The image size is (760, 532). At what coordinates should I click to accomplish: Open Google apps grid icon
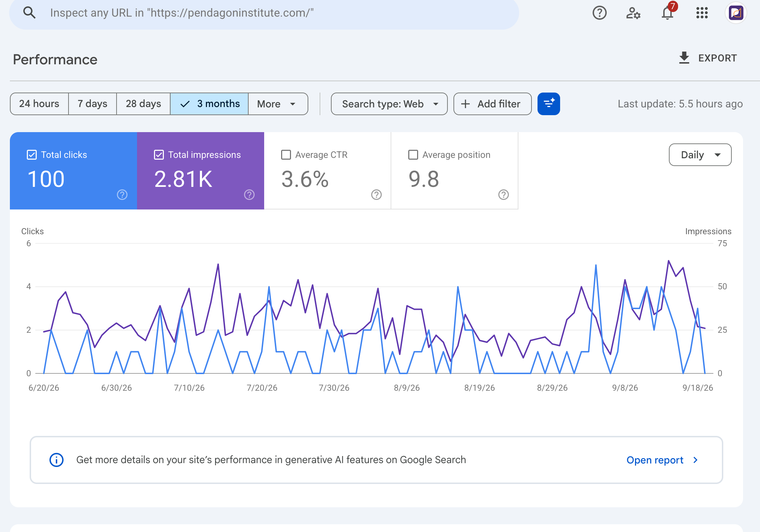click(x=702, y=13)
